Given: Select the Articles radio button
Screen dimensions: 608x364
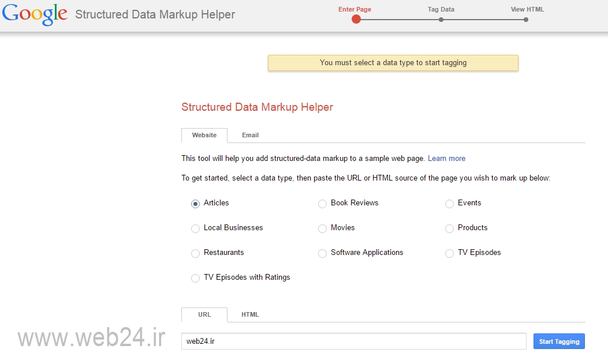Looking at the screenshot, I should [x=195, y=204].
